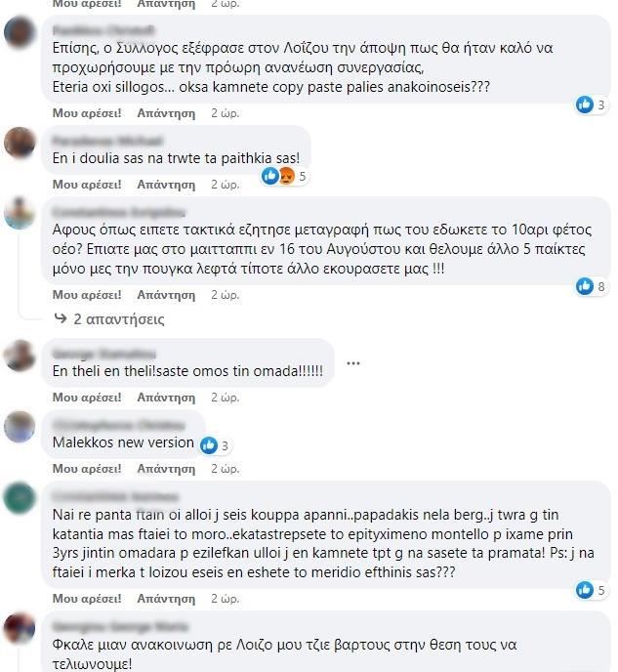Click the like icon with 8 reactions

point(585,286)
